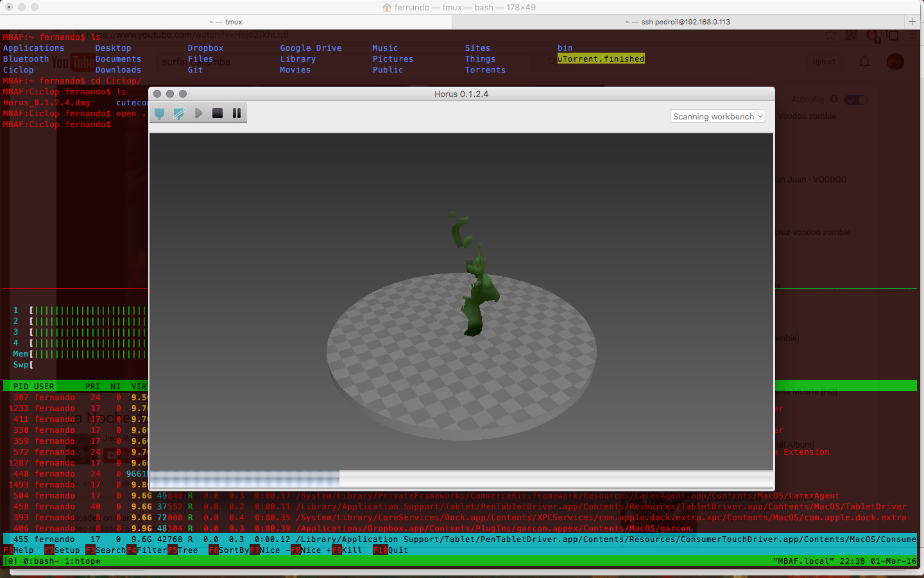Click F1 Help in the htop footer
This screenshot has height=578, width=924.
click(x=19, y=550)
